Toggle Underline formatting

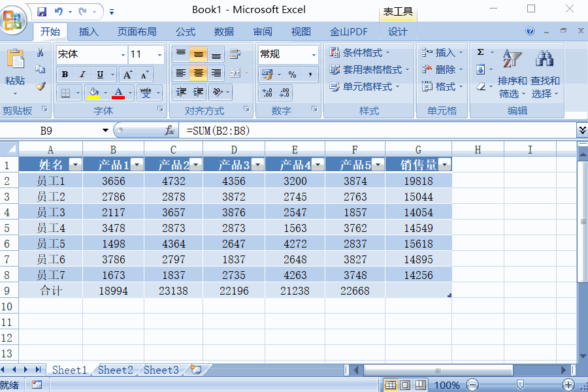click(100, 74)
